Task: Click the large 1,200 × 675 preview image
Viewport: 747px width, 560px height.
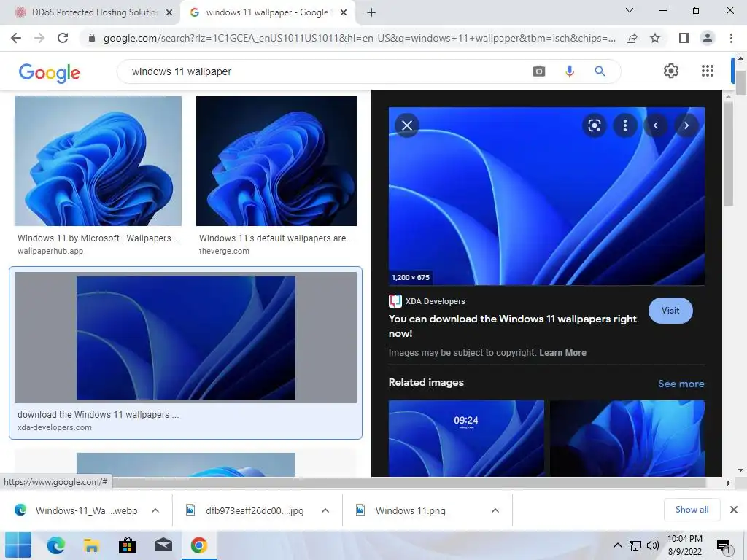Action: tap(546, 196)
